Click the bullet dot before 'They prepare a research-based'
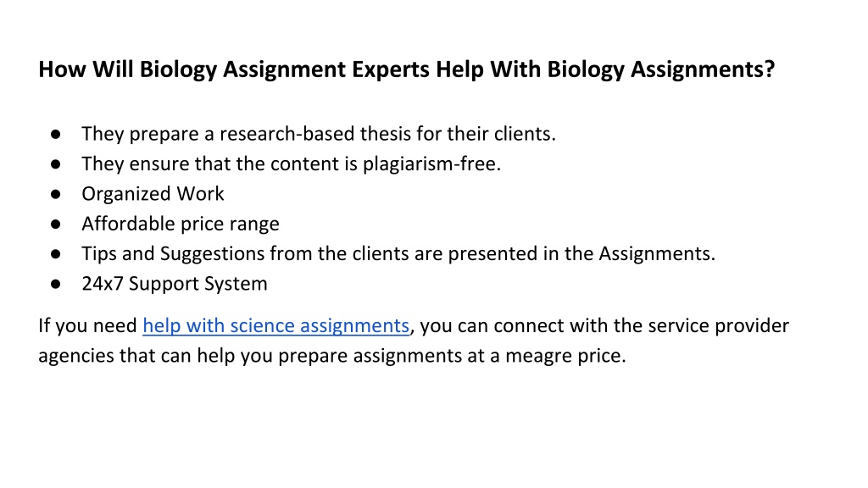Screen dimensions: 868x488 tap(55, 134)
